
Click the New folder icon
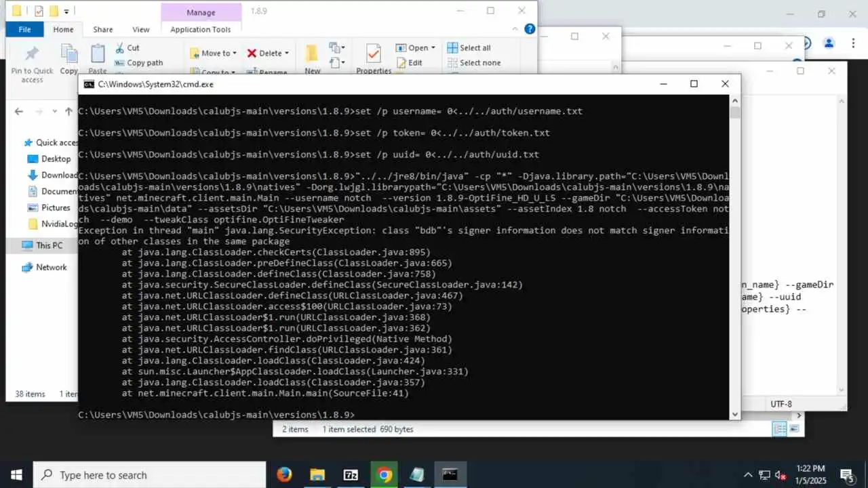click(312, 54)
